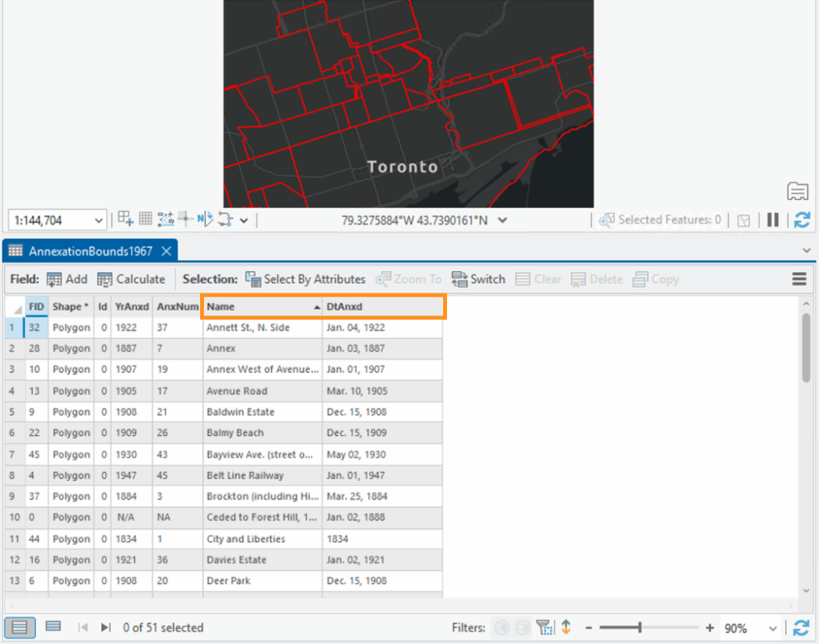Image resolution: width=819 pixels, height=644 pixels.
Task: Toggle show selected records view
Action: tap(54, 627)
